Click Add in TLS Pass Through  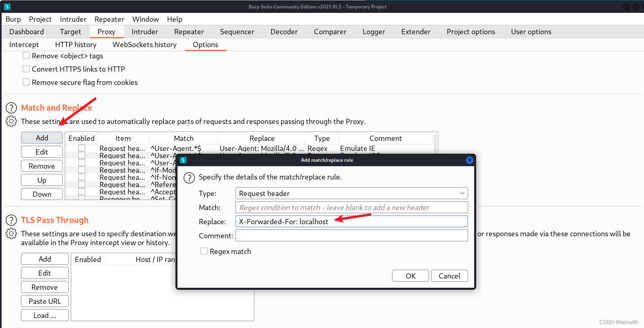point(45,259)
